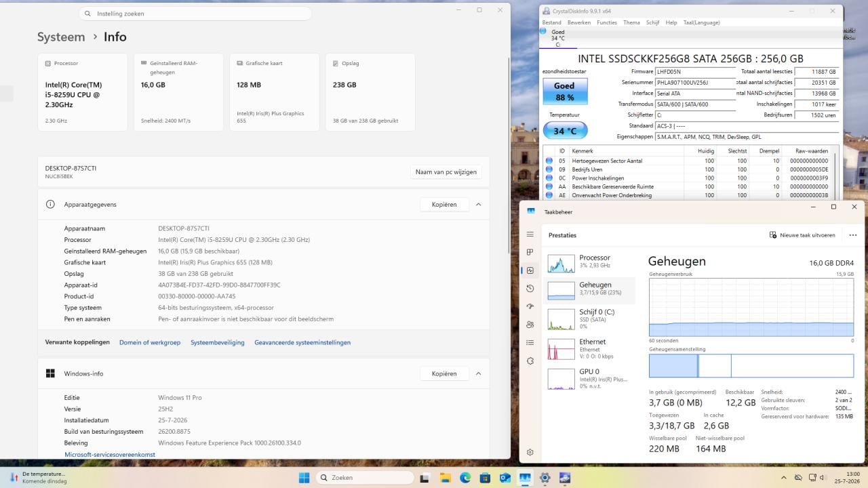Open App history icon in Taakbeheer sidebar
Screen dimensions: 868x488
(530, 288)
